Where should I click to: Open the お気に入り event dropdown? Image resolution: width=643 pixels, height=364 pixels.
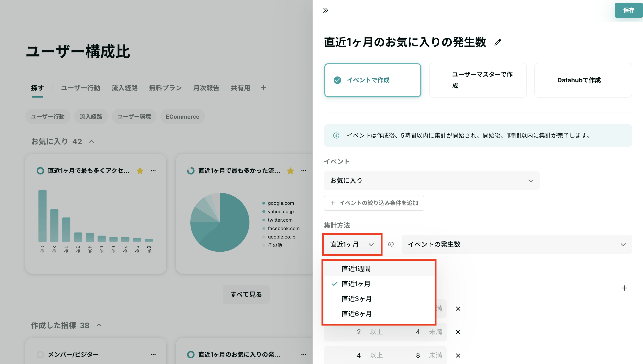coord(432,181)
